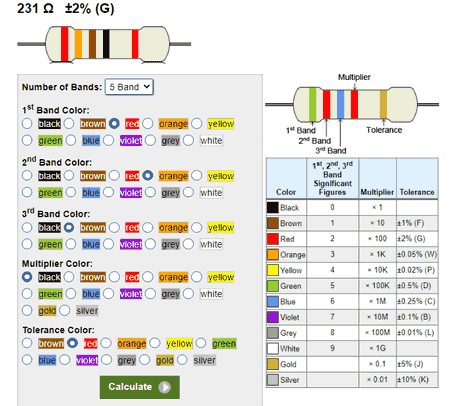
Task: Select brown multiplier color
Action: pos(69,277)
